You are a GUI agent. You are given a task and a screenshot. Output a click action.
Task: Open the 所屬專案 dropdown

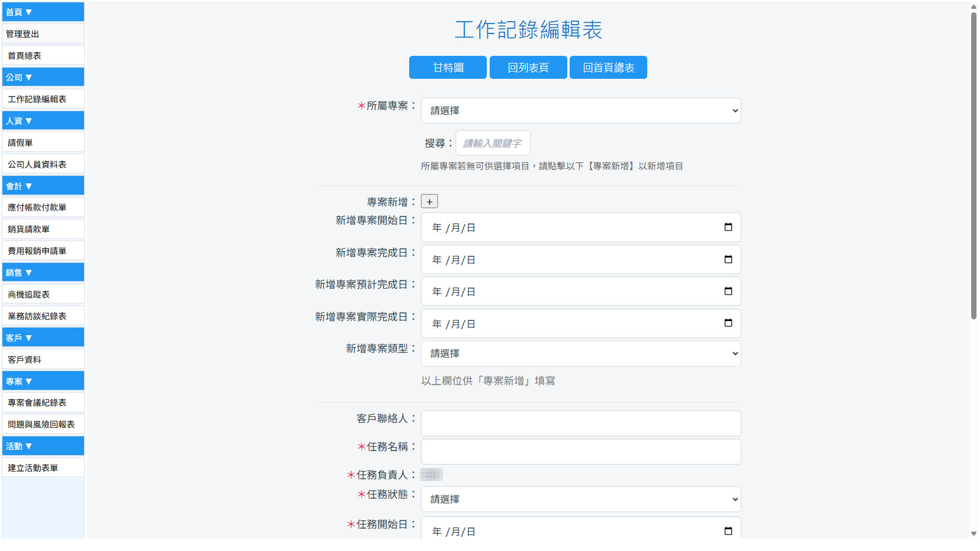click(581, 111)
